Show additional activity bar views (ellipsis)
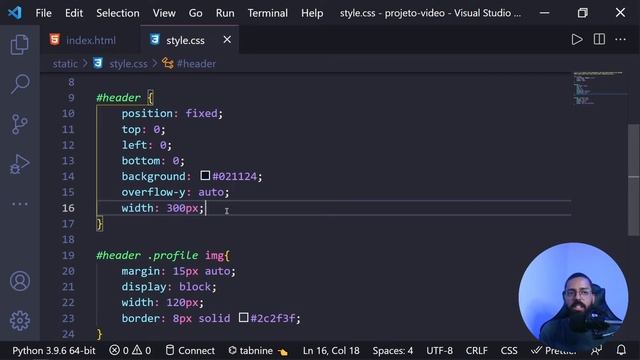This screenshot has height=360, width=640. point(20,204)
